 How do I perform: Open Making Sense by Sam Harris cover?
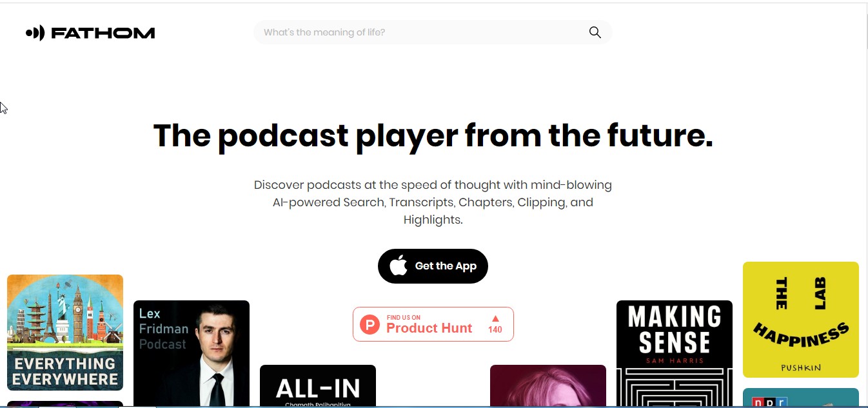(x=675, y=353)
